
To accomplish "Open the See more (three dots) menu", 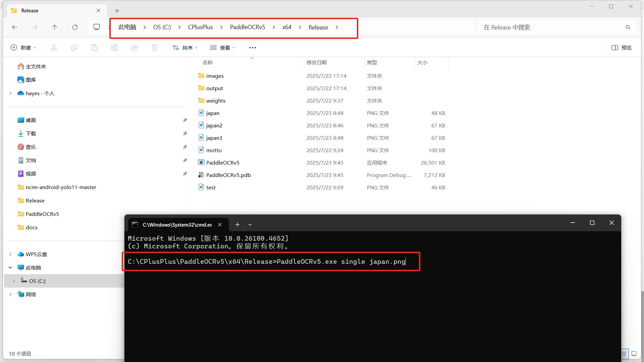I will click(253, 48).
